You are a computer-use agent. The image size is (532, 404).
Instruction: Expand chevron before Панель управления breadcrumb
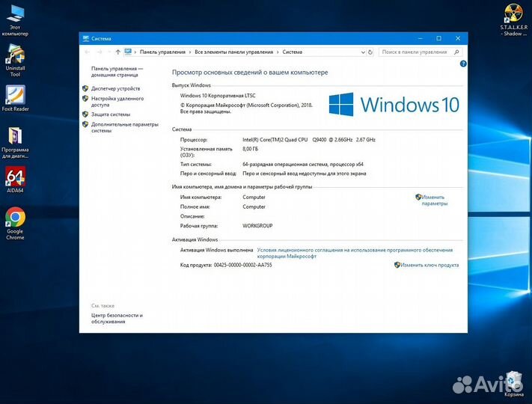[135, 52]
